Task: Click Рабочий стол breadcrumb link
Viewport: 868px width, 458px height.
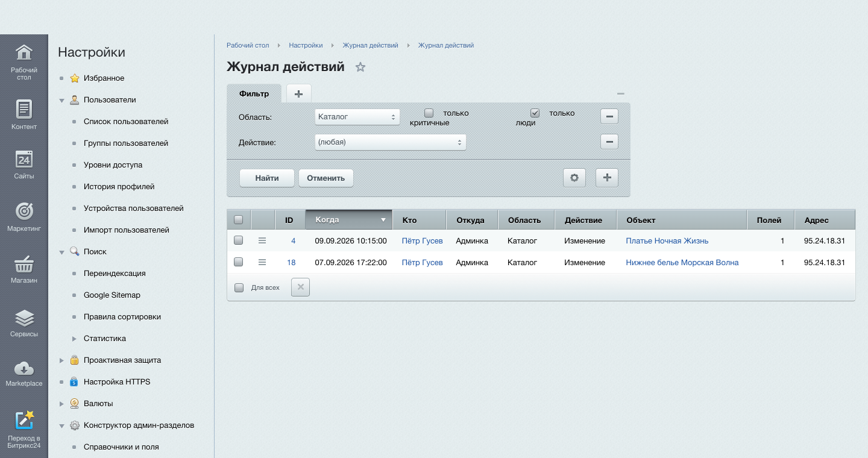Action: 248,45
